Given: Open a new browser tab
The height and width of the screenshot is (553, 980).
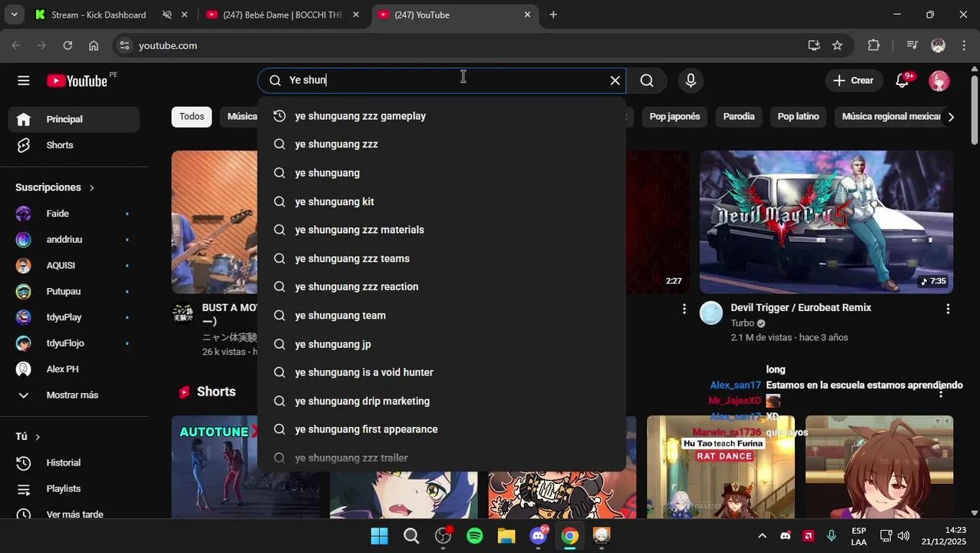Looking at the screenshot, I should [553, 15].
